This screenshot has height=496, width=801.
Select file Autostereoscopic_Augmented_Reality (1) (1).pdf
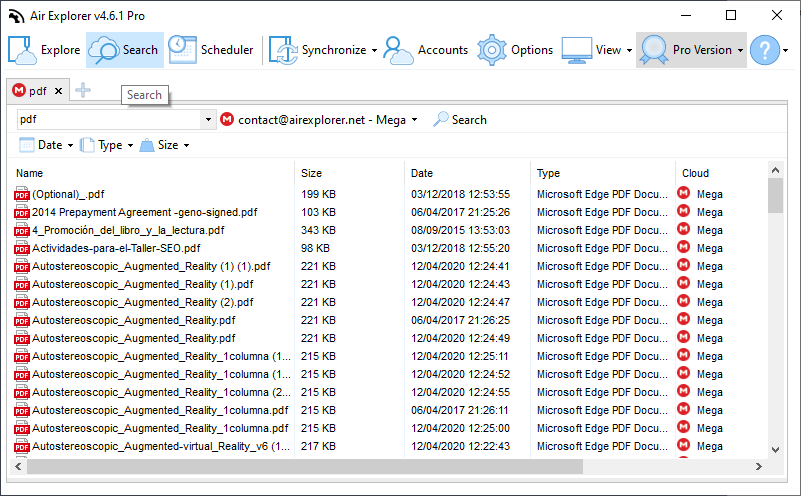pos(151,266)
